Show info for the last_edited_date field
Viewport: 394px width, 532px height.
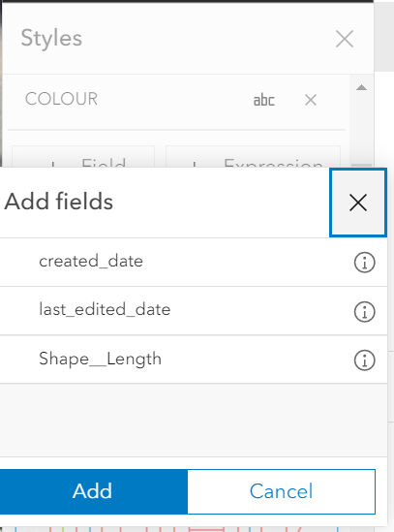[x=365, y=311]
